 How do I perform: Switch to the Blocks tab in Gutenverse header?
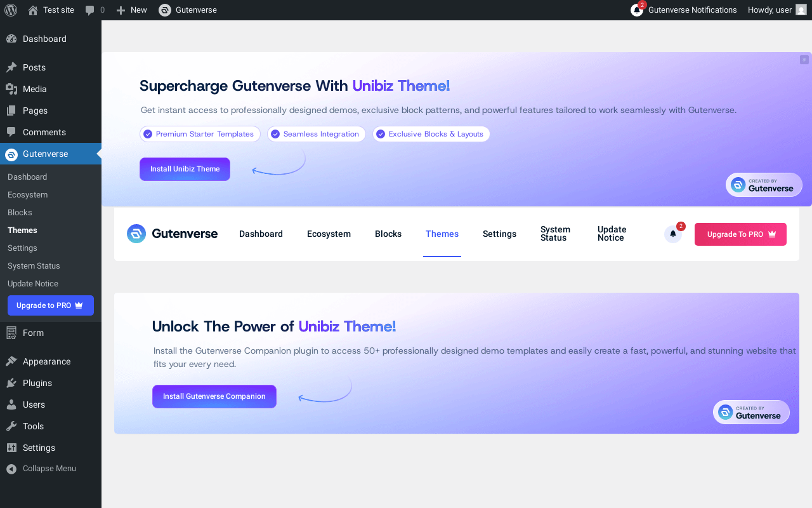[388, 234]
